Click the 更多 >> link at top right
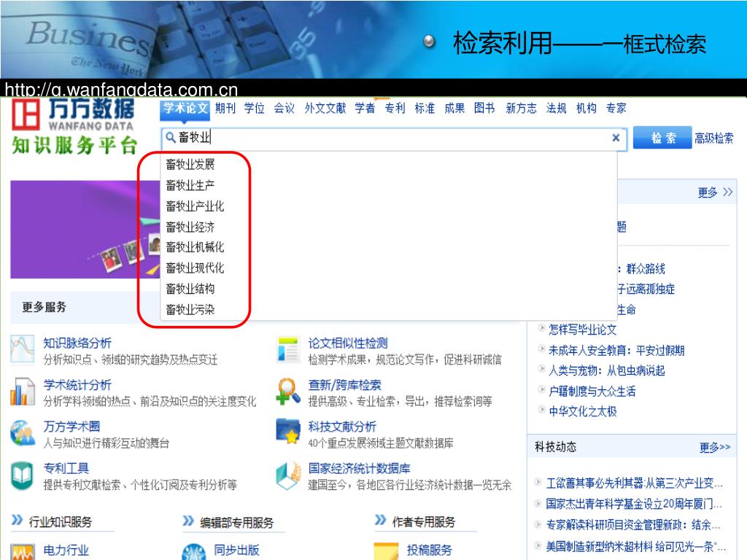Image resolution: width=747 pixels, height=560 pixels. (x=715, y=192)
